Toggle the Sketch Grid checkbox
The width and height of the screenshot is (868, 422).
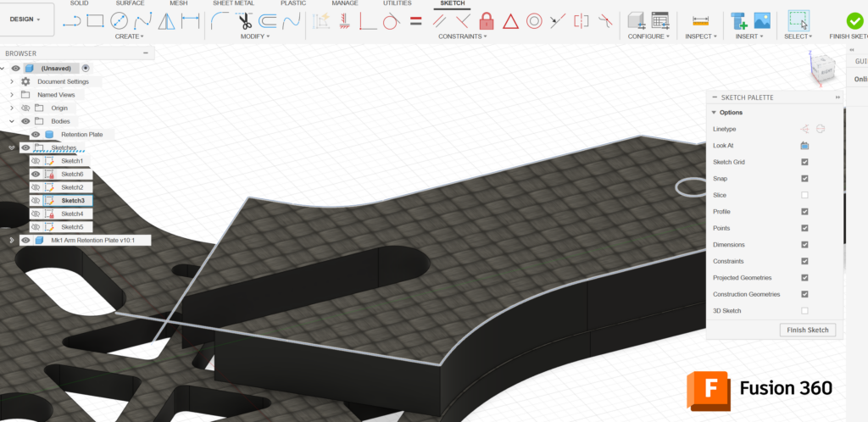[x=805, y=162]
